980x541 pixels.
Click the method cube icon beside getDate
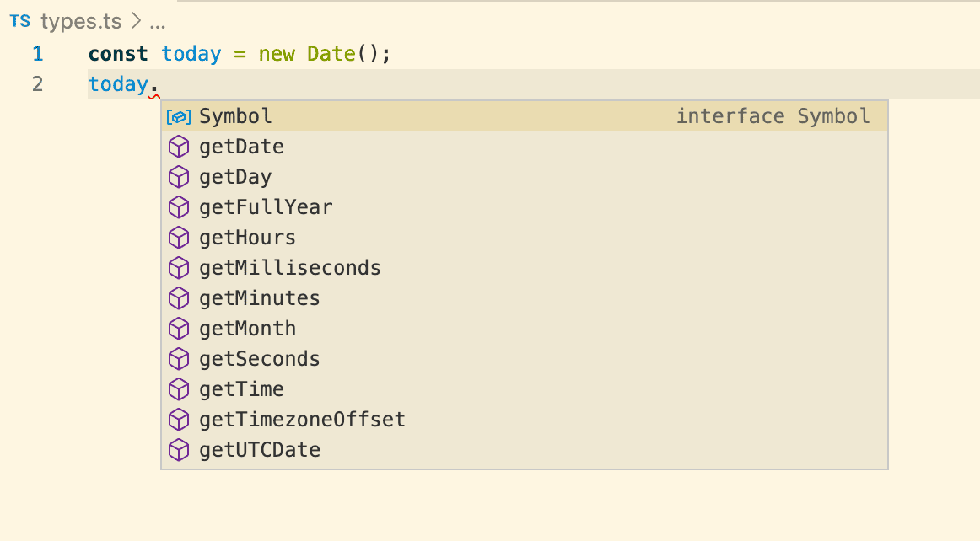point(179,147)
